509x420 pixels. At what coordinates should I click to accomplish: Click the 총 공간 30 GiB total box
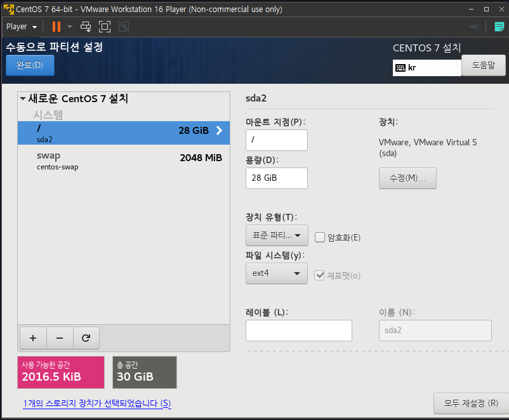[x=145, y=372]
